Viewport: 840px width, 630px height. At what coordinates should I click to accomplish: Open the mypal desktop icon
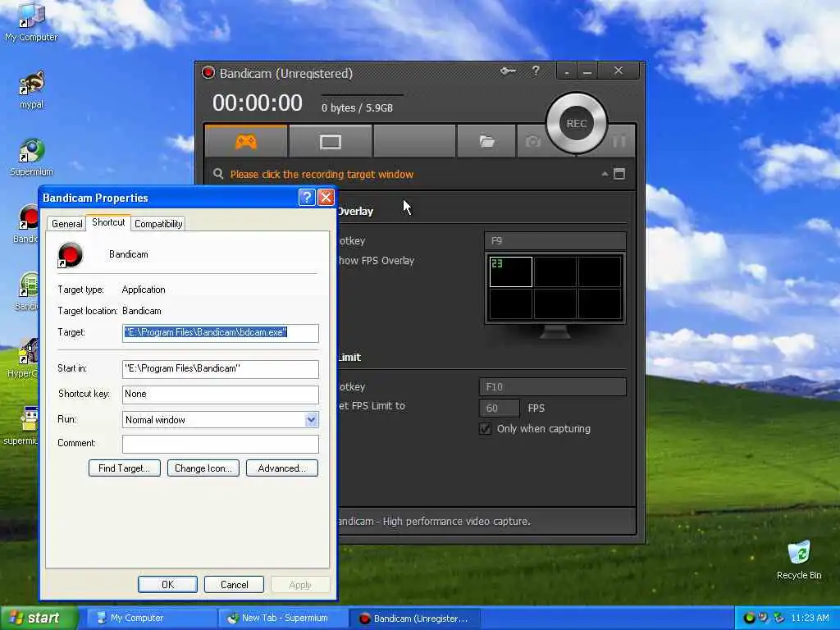coord(31,90)
